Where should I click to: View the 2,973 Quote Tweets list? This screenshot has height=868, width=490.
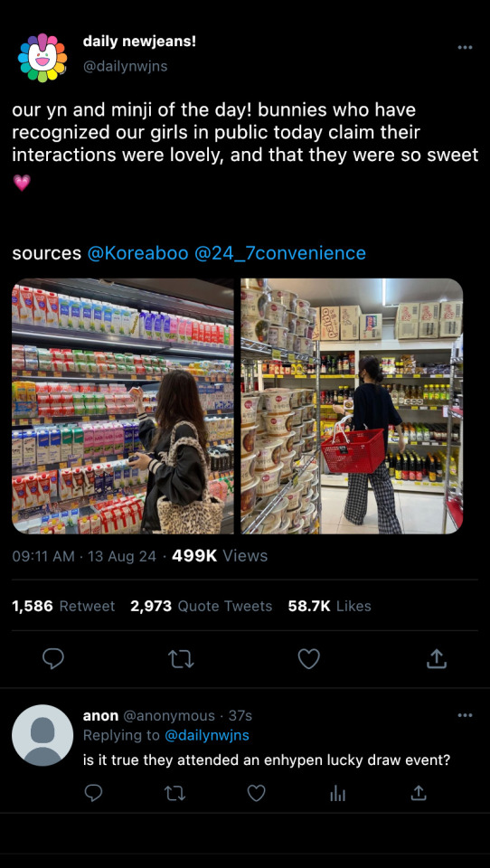click(202, 606)
